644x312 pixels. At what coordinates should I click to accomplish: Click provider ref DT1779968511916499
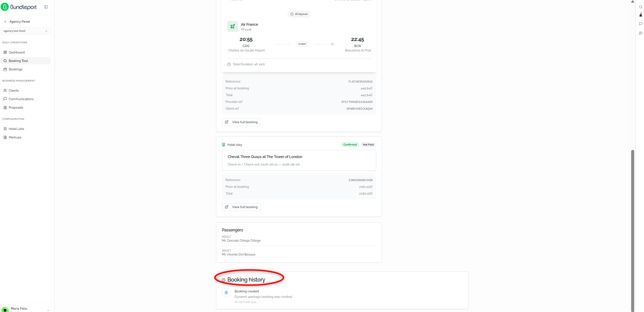tap(357, 102)
